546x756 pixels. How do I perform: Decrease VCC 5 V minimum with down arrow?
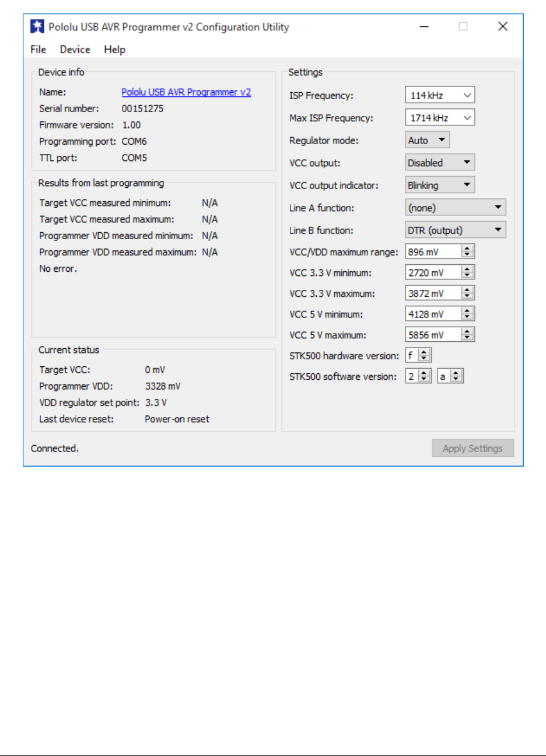click(x=467, y=317)
